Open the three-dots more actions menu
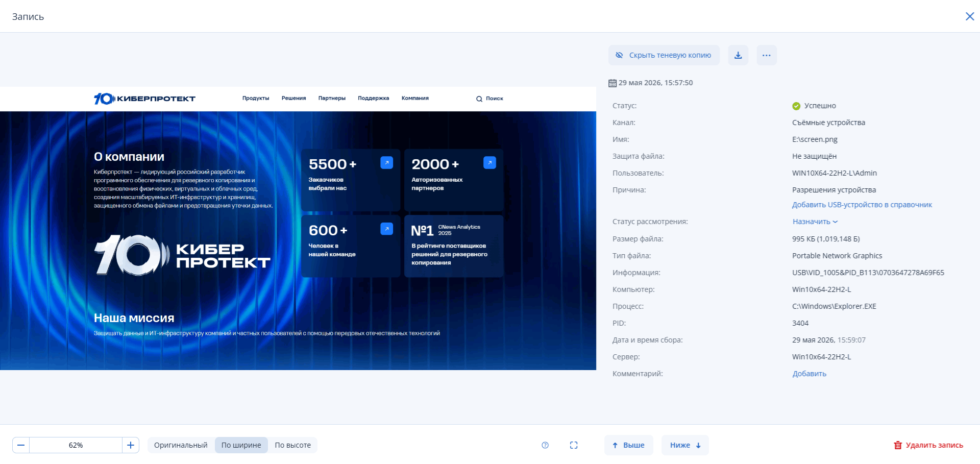The width and height of the screenshot is (980, 464). click(x=767, y=55)
